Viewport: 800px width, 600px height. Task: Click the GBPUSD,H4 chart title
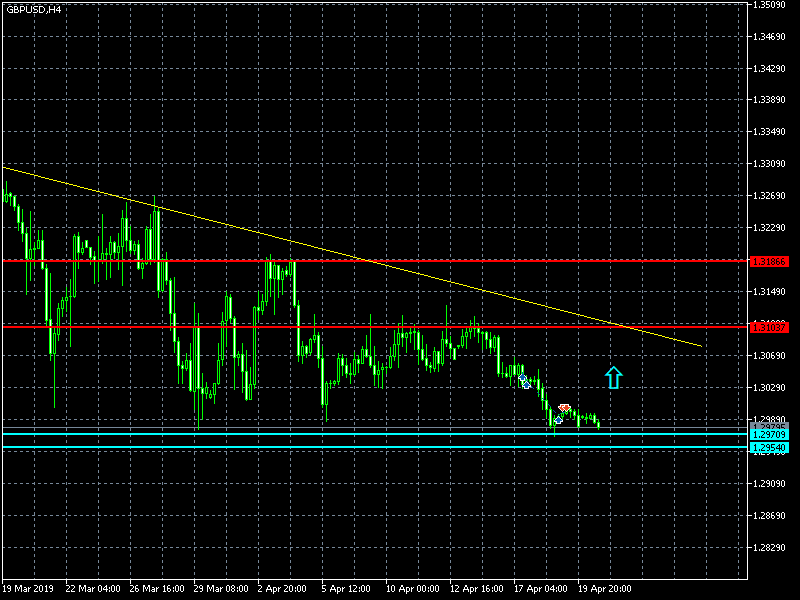(x=32, y=9)
